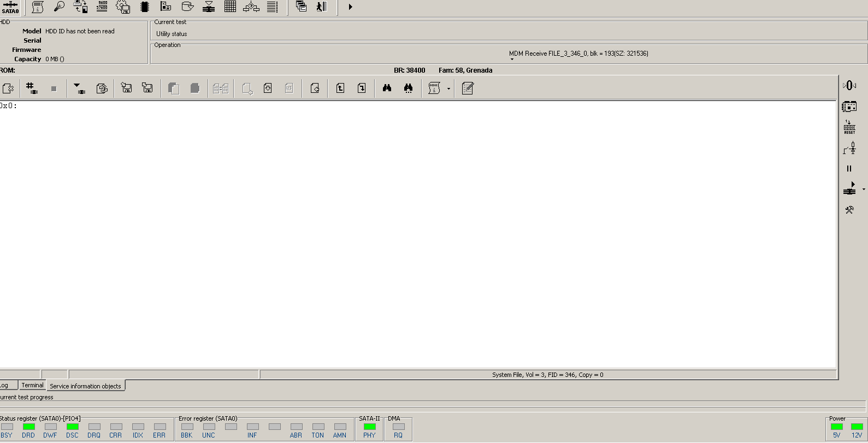The image size is (868, 443).
Task: Click the SATA0 port selector icon
Action: coord(10,7)
